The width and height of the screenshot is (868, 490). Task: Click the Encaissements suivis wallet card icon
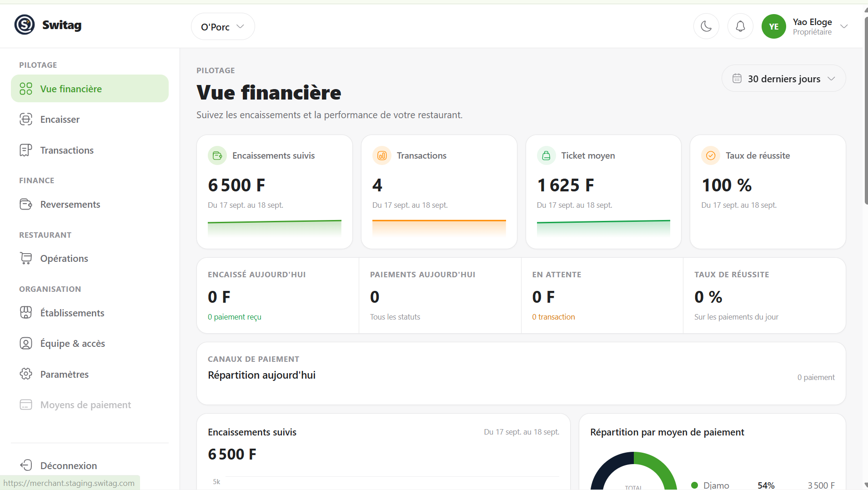[217, 155]
